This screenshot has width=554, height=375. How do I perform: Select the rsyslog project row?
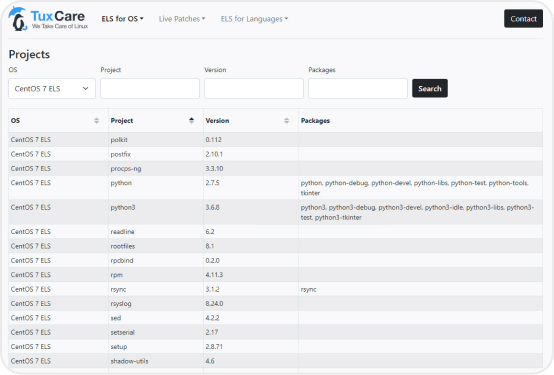276,304
